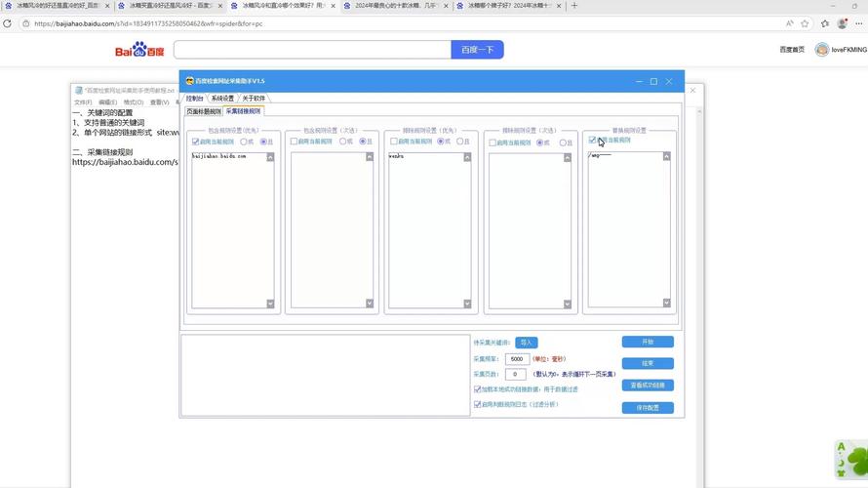The image size is (868, 488).
Task: Click the green clover icon at bottom right
Action: 850,459
